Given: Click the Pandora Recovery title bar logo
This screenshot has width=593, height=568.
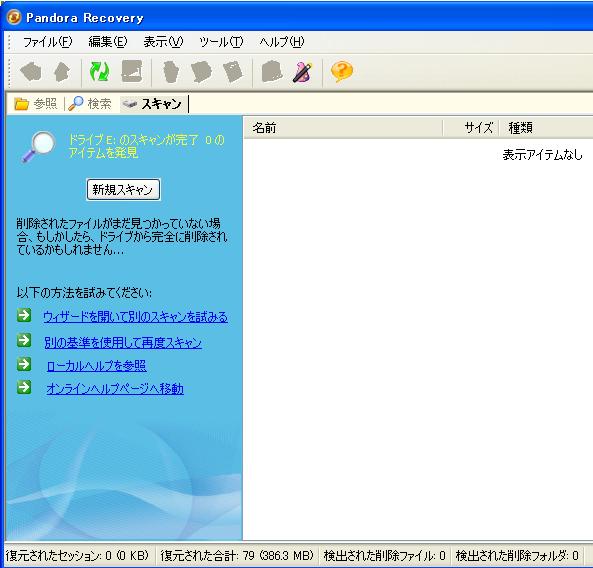Looking at the screenshot, I should coord(14,17).
